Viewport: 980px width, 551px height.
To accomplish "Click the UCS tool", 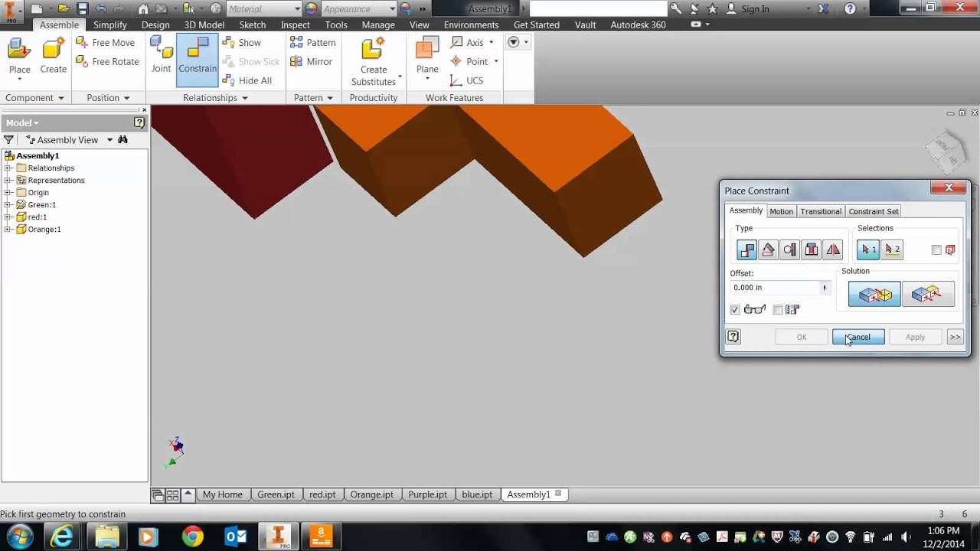I will pyautogui.click(x=467, y=80).
